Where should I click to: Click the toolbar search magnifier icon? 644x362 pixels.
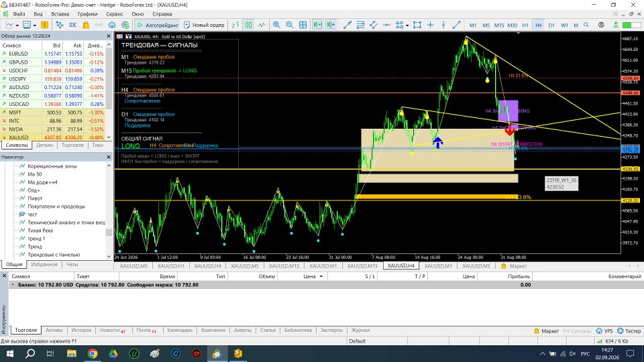click(586, 25)
